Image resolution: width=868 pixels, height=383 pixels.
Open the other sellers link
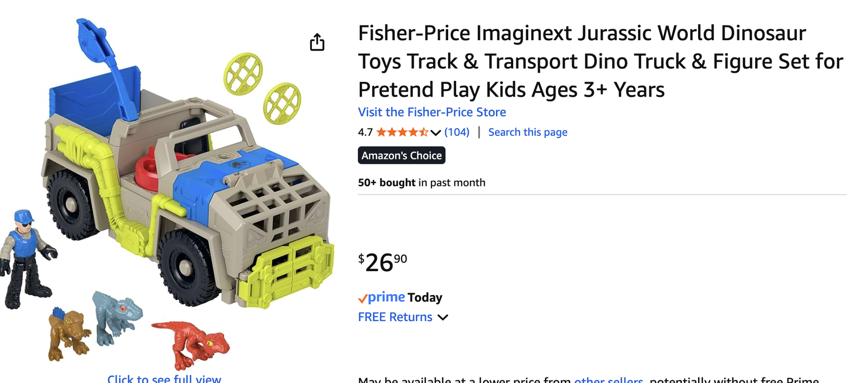click(608, 380)
